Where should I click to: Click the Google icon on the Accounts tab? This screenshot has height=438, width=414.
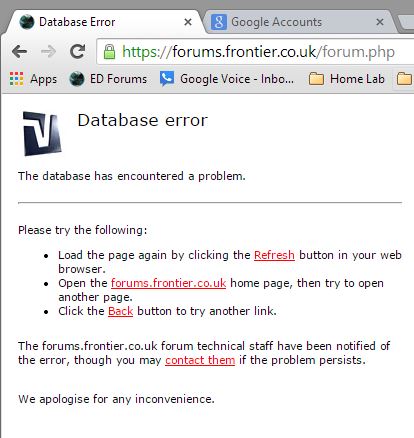219,22
